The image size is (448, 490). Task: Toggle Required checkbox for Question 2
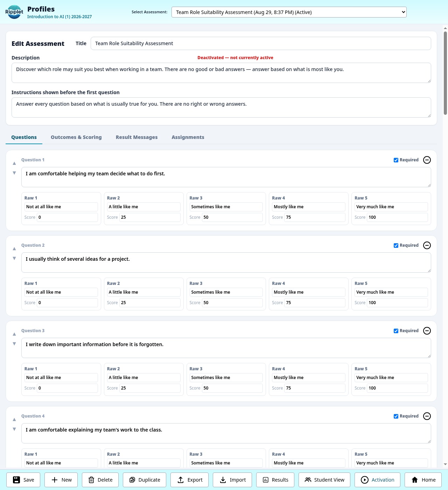pos(396,245)
